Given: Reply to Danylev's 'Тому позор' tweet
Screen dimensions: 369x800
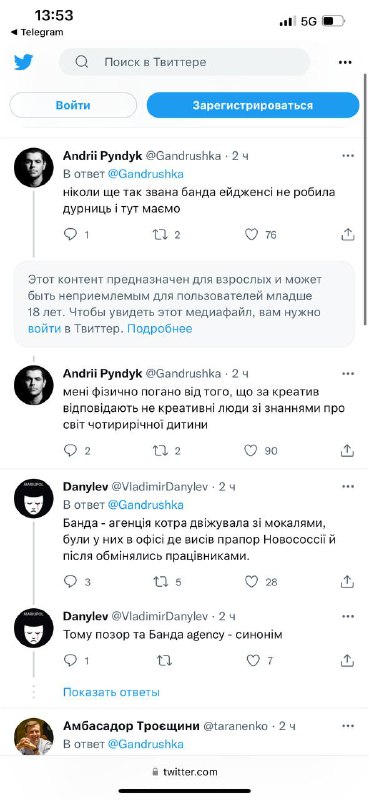Looking at the screenshot, I should coord(70,660).
